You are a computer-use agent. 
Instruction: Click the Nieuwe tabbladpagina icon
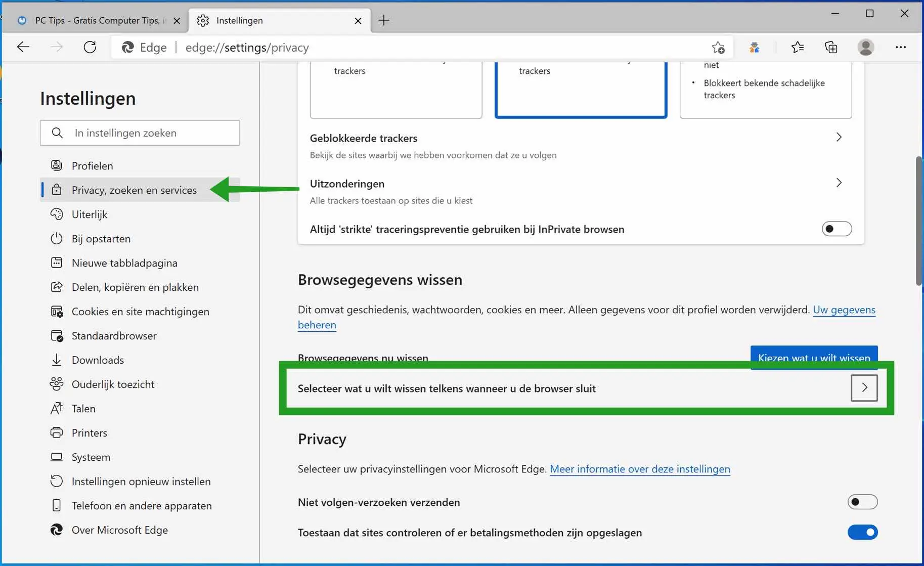pyautogui.click(x=57, y=263)
